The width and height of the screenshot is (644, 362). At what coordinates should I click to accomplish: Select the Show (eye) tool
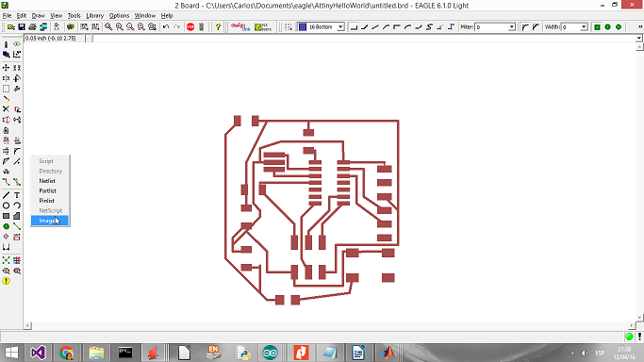[x=17, y=44]
